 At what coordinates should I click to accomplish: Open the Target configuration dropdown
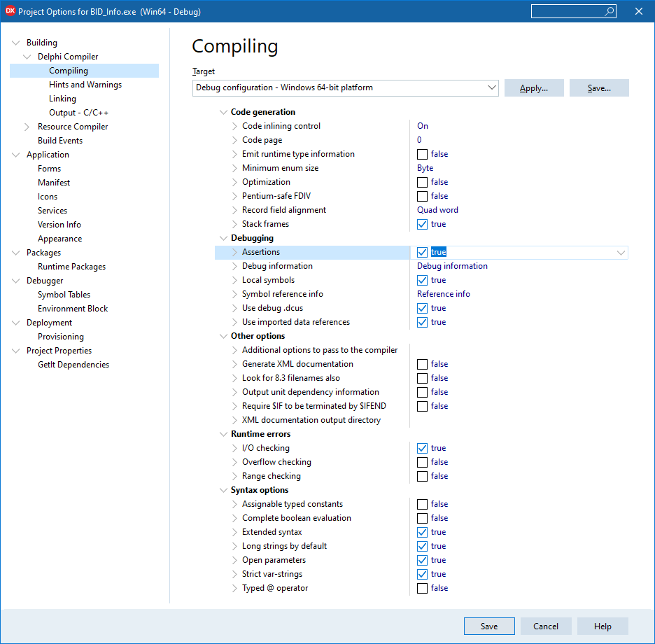coord(491,87)
